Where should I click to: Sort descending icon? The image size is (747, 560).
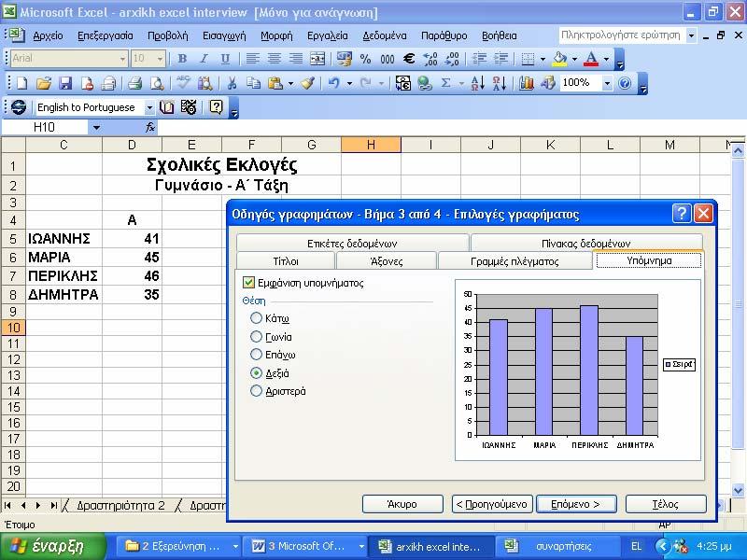499,83
